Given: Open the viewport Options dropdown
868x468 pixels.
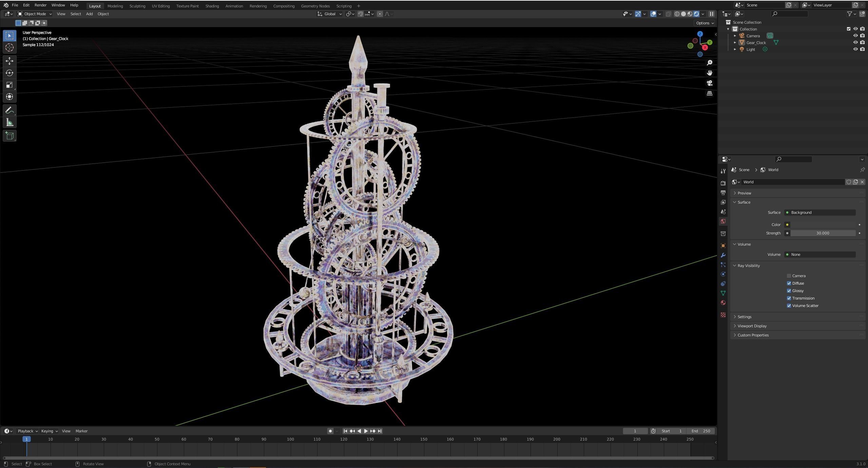Looking at the screenshot, I should [705, 23].
